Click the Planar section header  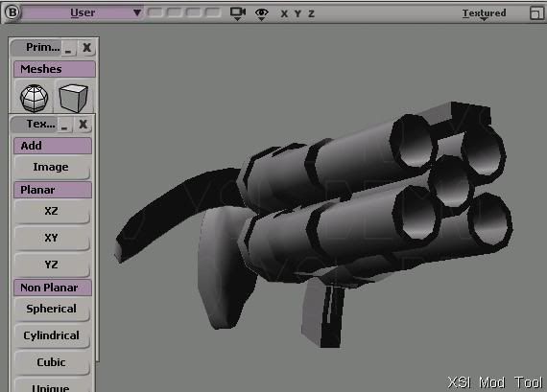(53, 190)
